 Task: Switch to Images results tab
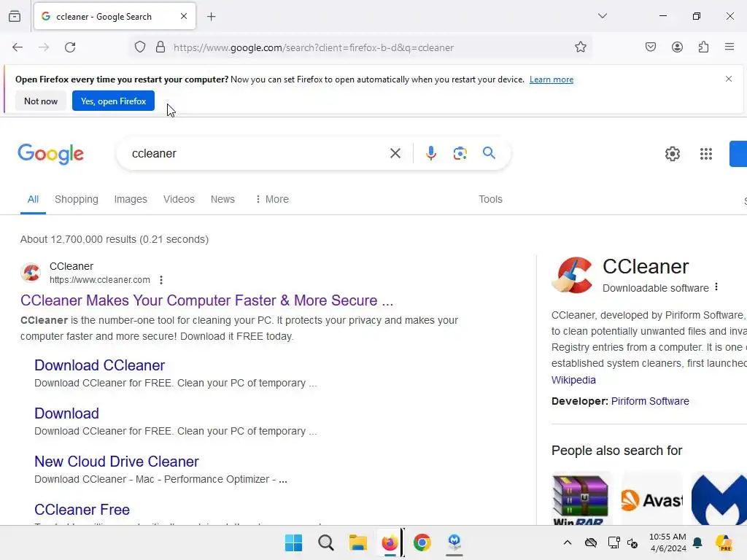click(131, 200)
